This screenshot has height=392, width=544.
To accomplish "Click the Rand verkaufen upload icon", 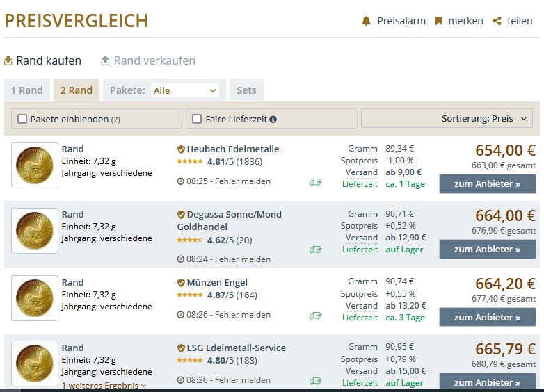I will 106,60.
